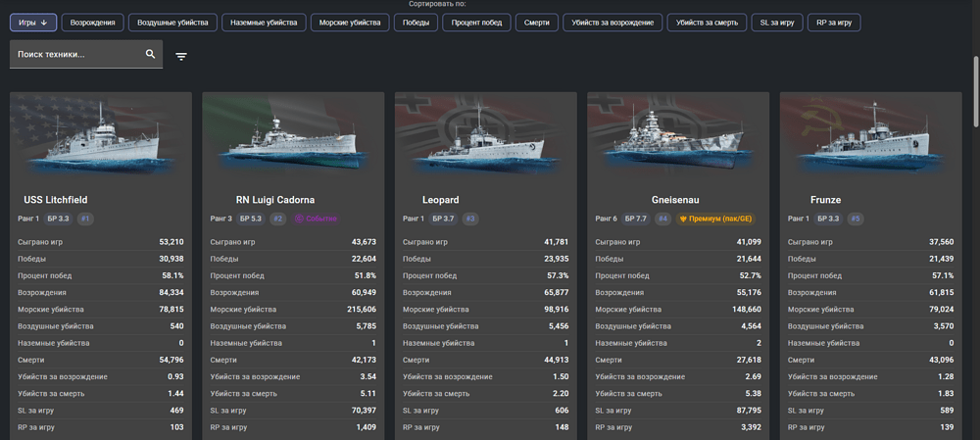Click RP per game value 1,409
The image size is (980, 440).
point(367,427)
